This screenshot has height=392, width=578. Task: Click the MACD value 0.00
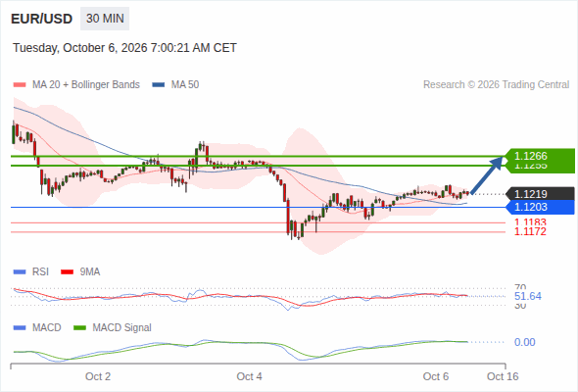pyautogui.click(x=524, y=342)
